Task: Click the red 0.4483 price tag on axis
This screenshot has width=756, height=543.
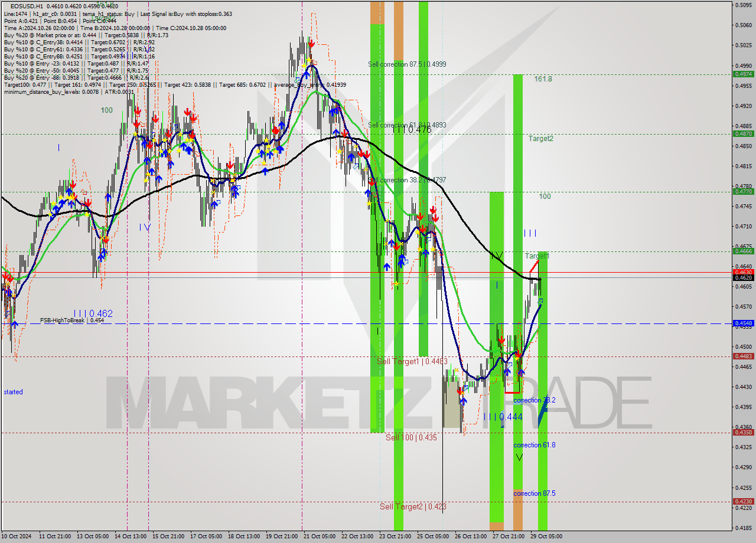Action: pos(742,356)
